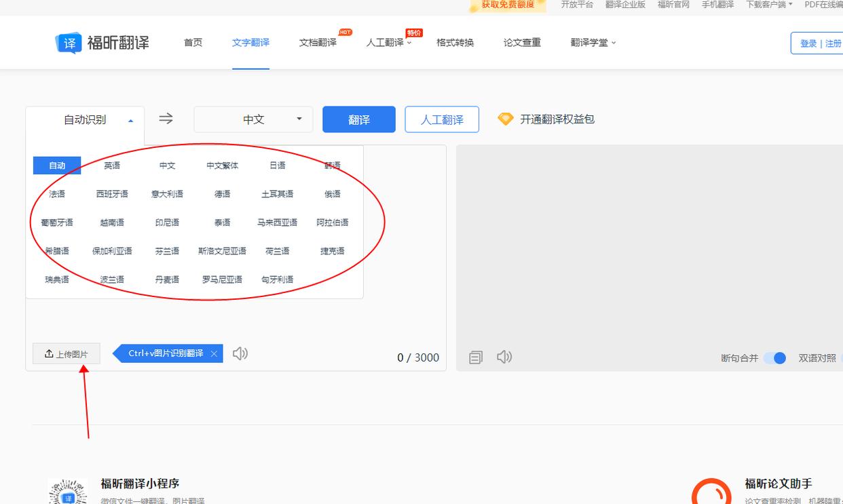Viewport: 843px width, 504px height.
Task: Select 芬兰语 in the language list
Action: (167, 251)
